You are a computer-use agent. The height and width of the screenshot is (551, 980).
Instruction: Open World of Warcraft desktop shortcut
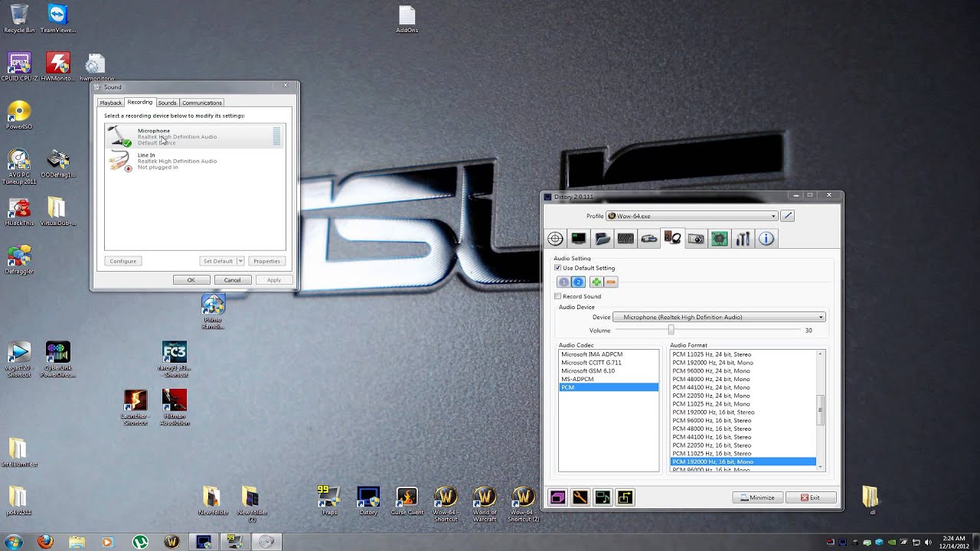[x=485, y=504]
